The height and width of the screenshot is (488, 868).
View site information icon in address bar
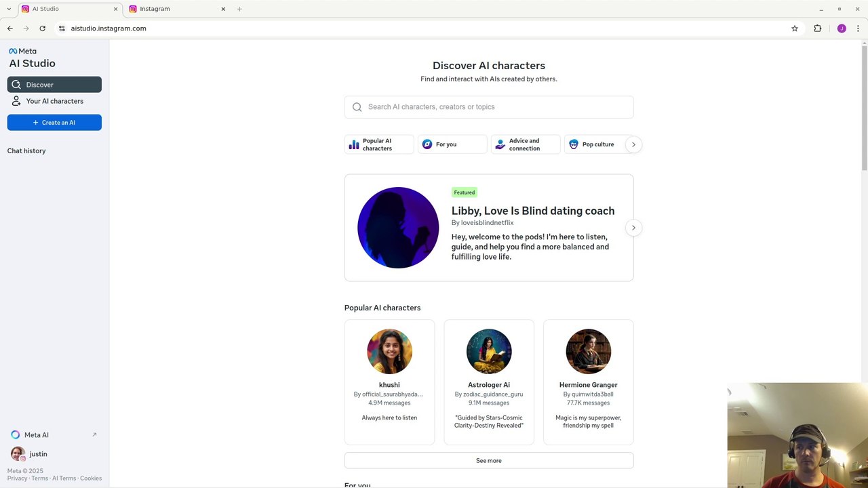click(62, 28)
